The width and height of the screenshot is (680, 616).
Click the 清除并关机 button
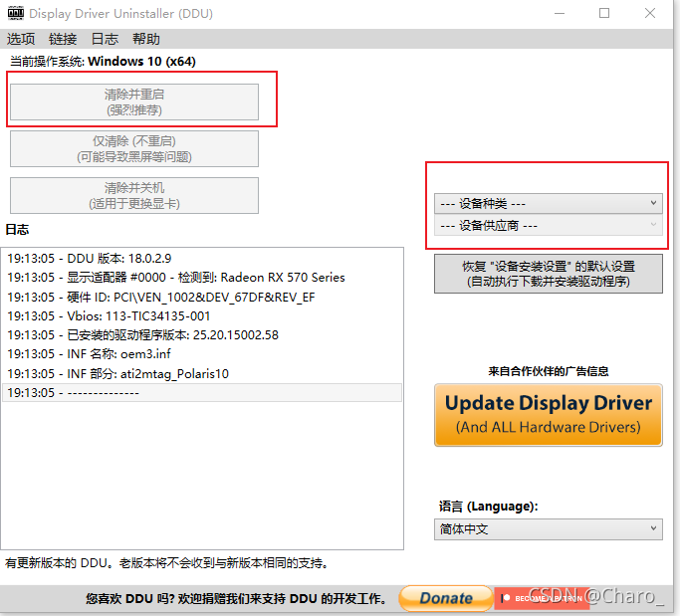[x=134, y=195]
